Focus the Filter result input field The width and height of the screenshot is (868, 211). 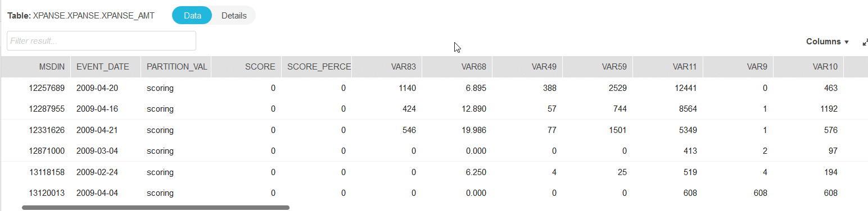(x=101, y=41)
